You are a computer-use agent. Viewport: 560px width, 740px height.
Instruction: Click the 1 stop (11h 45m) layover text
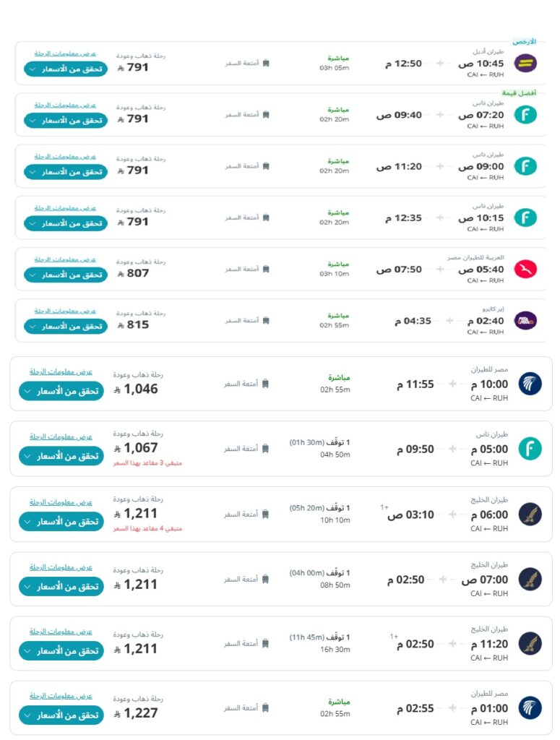(x=319, y=637)
